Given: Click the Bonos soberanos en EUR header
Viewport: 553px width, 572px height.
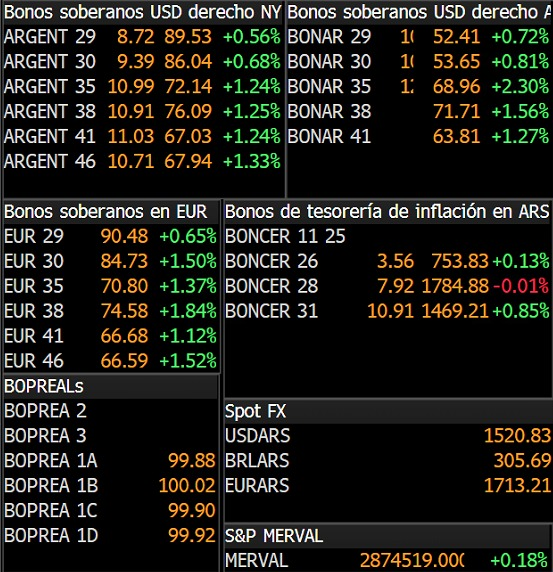Looking at the screenshot, I should (x=106, y=212).
